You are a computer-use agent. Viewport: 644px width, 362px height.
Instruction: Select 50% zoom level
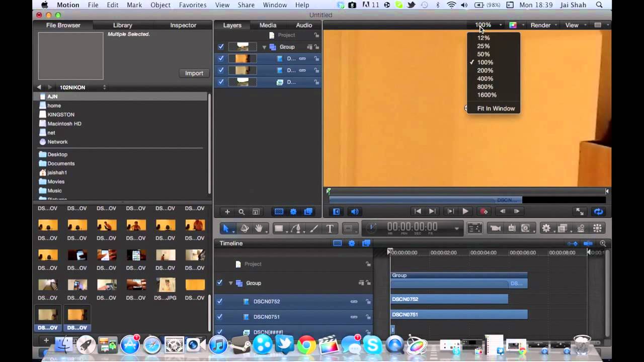[494, 54]
